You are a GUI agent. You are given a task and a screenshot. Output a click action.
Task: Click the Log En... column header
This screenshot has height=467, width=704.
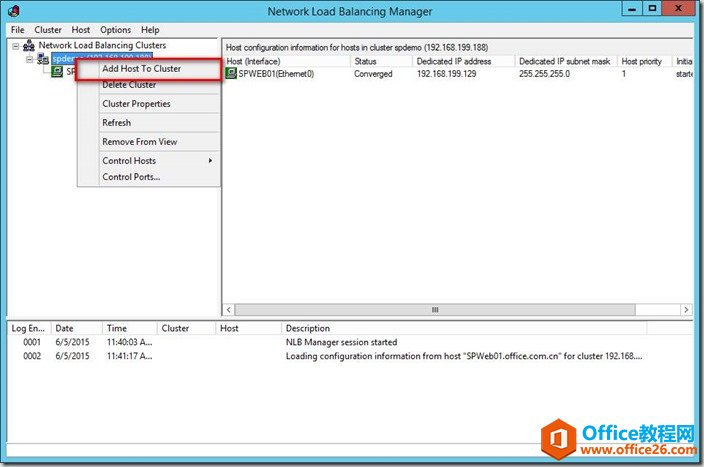[30, 328]
